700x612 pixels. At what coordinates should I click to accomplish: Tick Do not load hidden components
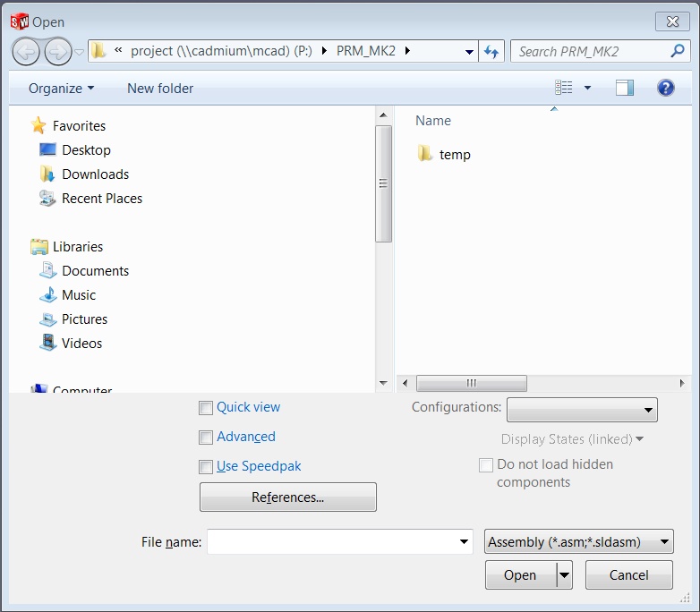point(486,465)
